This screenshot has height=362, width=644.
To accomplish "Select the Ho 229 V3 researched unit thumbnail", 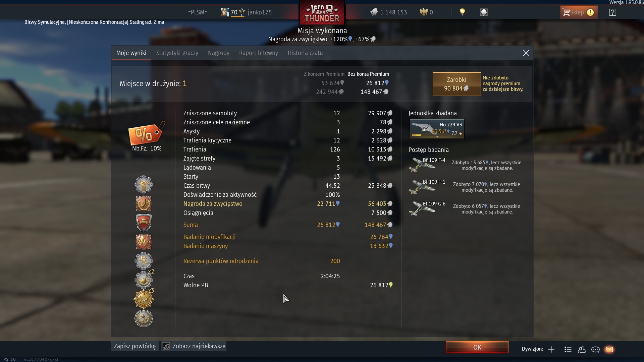I will click(x=437, y=129).
